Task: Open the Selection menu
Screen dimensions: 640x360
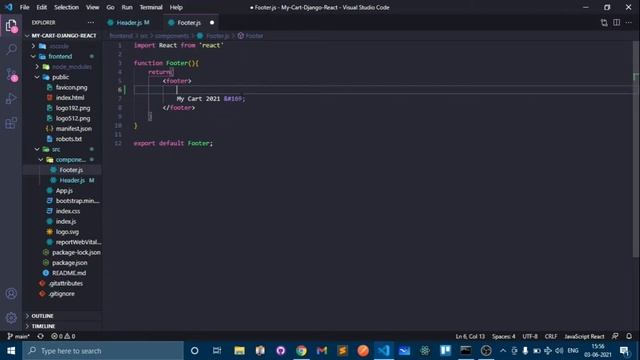Action: click(67, 7)
